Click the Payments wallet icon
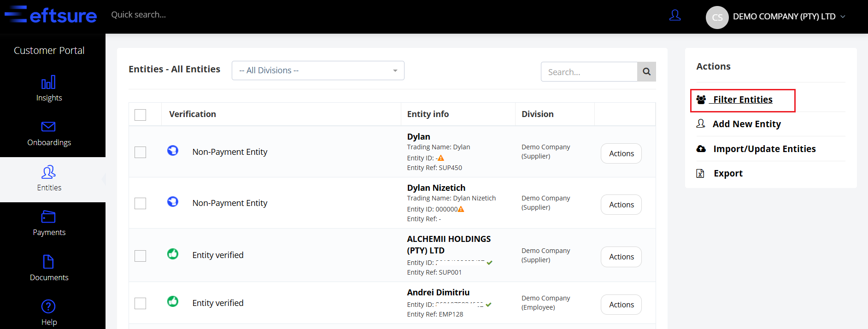Screen dimensions: 868x329 [x=48, y=217]
